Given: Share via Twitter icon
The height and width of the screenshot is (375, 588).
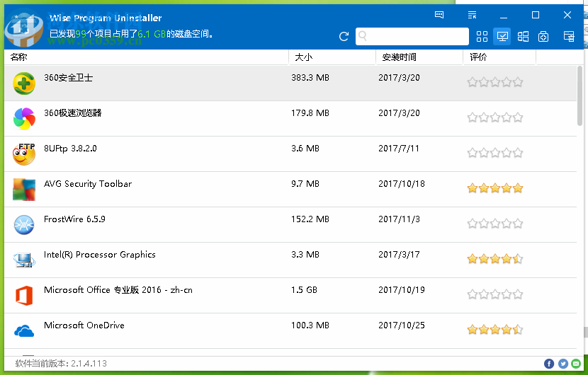Looking at the screenshot, I should [563, 364].
